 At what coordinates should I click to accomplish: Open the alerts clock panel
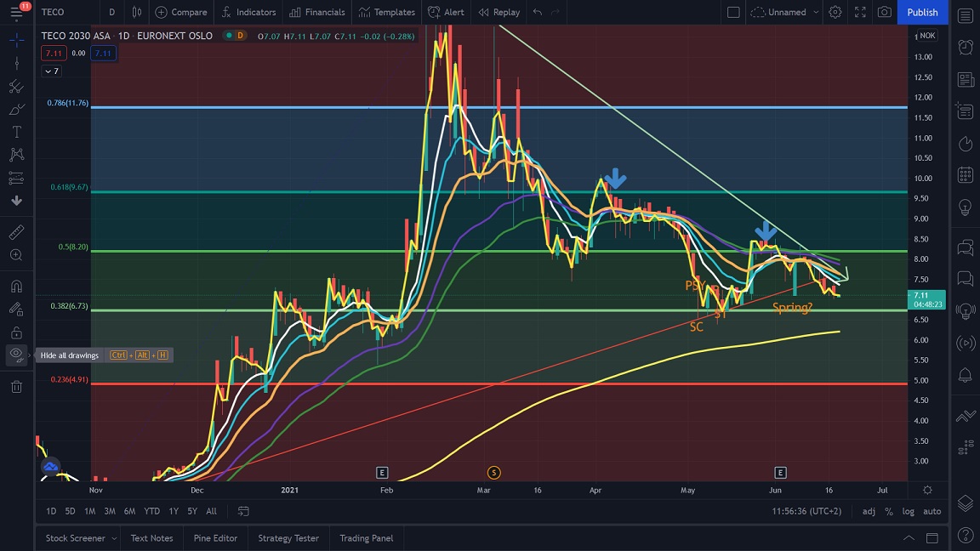coord(966,47)
